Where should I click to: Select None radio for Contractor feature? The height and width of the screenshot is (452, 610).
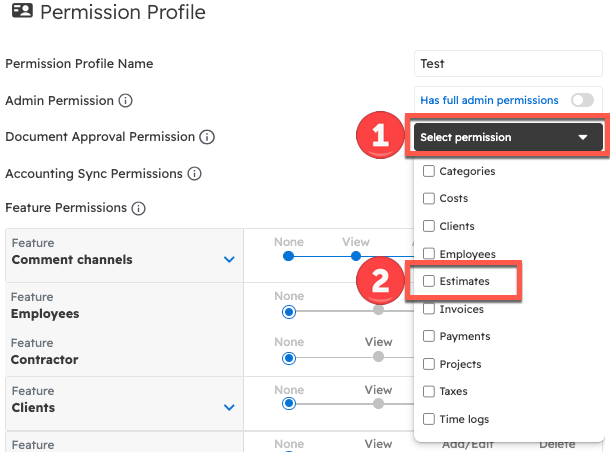pyautogui.click(x=289, y=357)
